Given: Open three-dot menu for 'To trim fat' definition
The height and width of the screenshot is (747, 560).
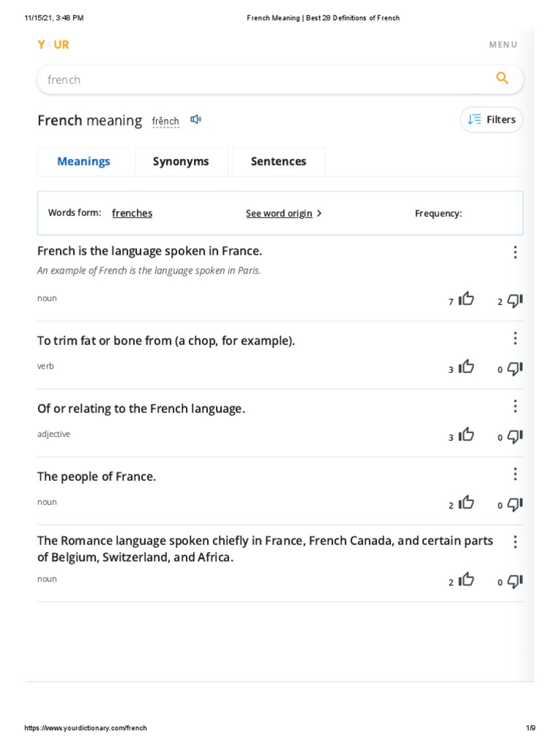Looking at the screenshot, I should (x=515, y=338).
